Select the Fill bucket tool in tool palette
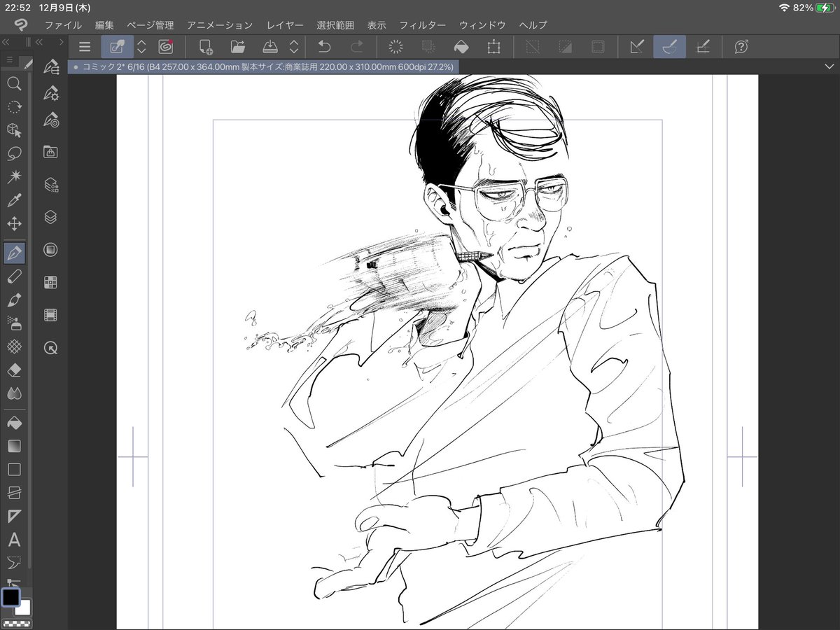Screen dimensions: 840x630 pyautogui.click(x=13, y=423)
